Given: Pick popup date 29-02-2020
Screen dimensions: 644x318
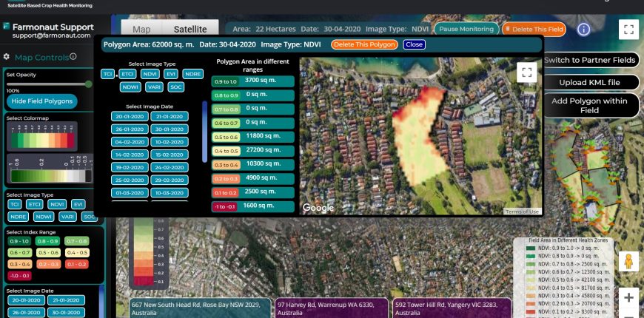Looking at the screenshot, I should tap(170, 180).
